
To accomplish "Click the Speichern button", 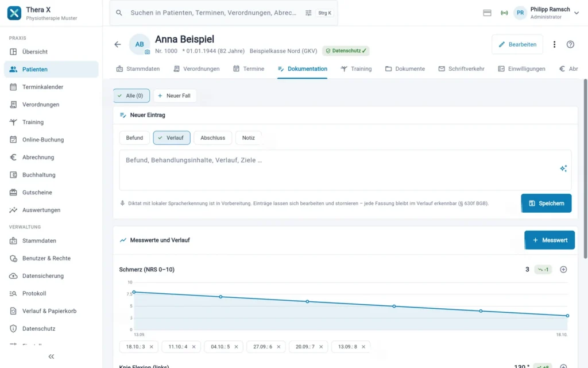I will point(546,203).
